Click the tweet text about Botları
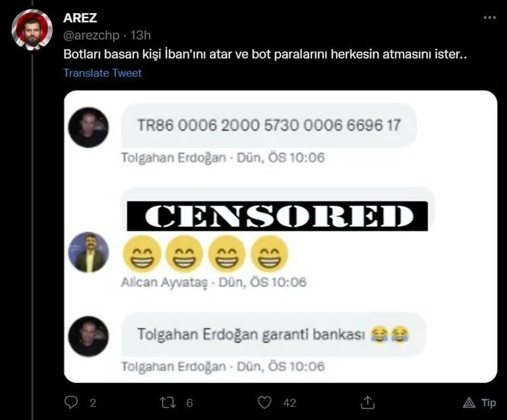 [265, 54]
